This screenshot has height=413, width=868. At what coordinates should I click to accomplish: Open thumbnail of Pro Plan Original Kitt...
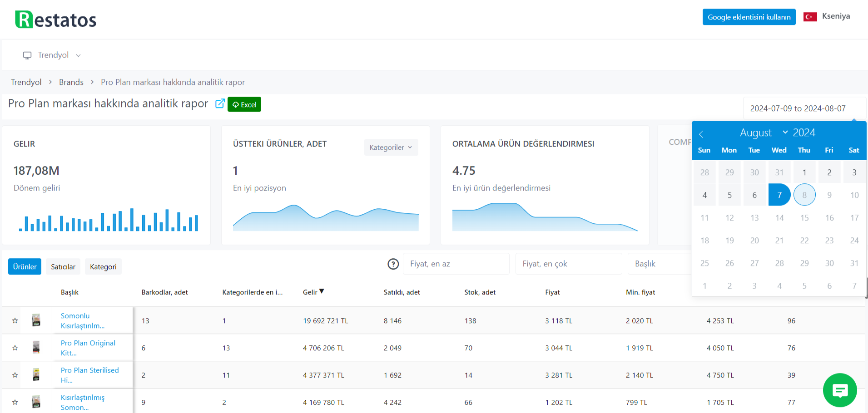pyautogui.click(x=36, y=347)
